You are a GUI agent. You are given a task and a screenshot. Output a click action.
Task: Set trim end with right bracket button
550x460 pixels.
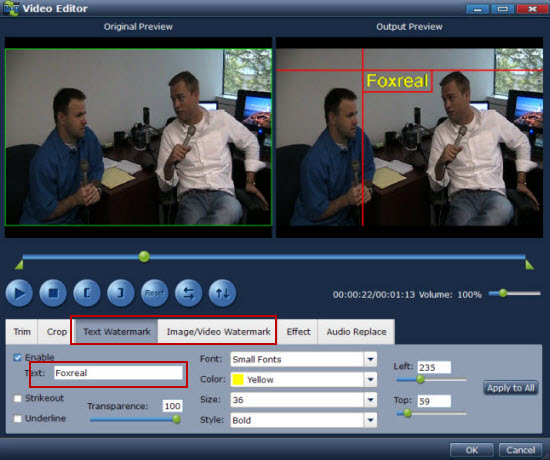pyautogui.click(x=121, y=293)
